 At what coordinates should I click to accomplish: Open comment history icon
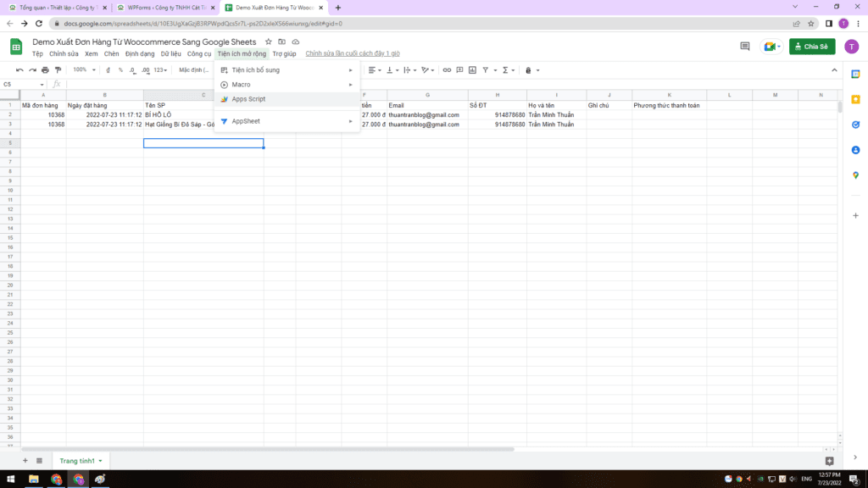745,47
